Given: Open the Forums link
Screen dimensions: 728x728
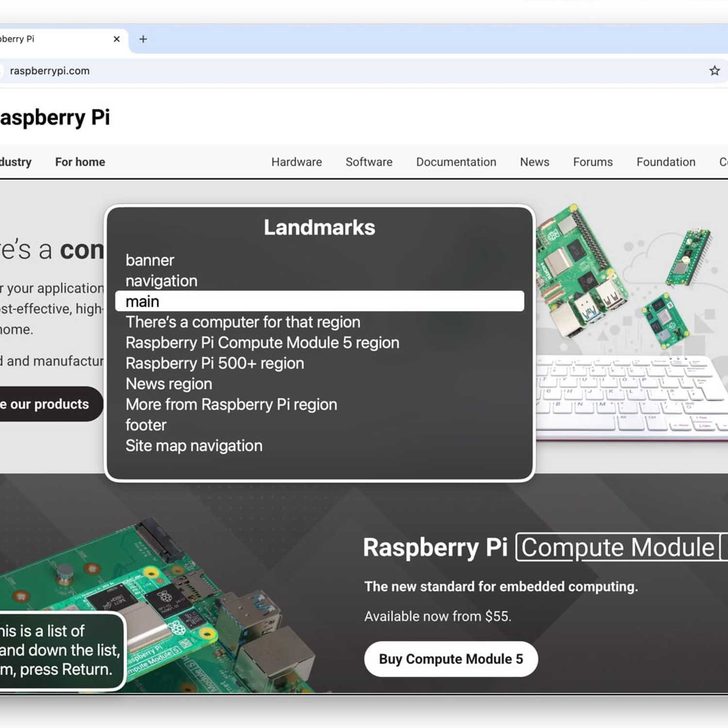Looking at the screenshot, I should pos(593,162).
